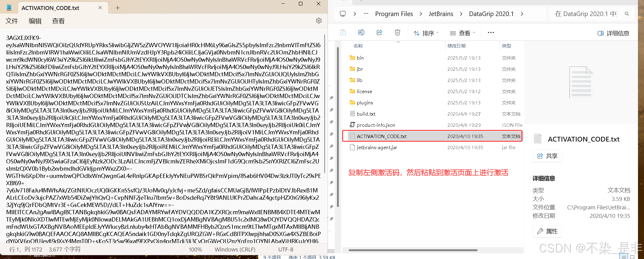Expand the chevron after the PC icon
The width and height of the screenshot is (644, 259).
tap(355, 14)
